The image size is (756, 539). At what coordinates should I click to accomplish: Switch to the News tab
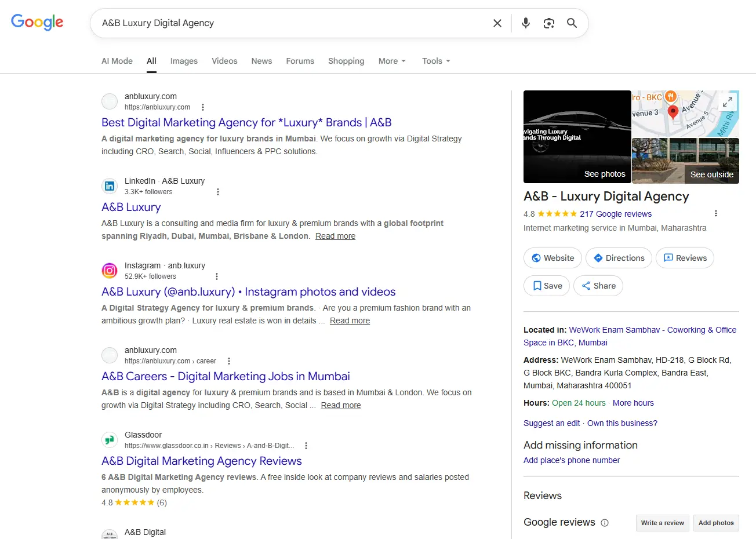pos(261,61)
